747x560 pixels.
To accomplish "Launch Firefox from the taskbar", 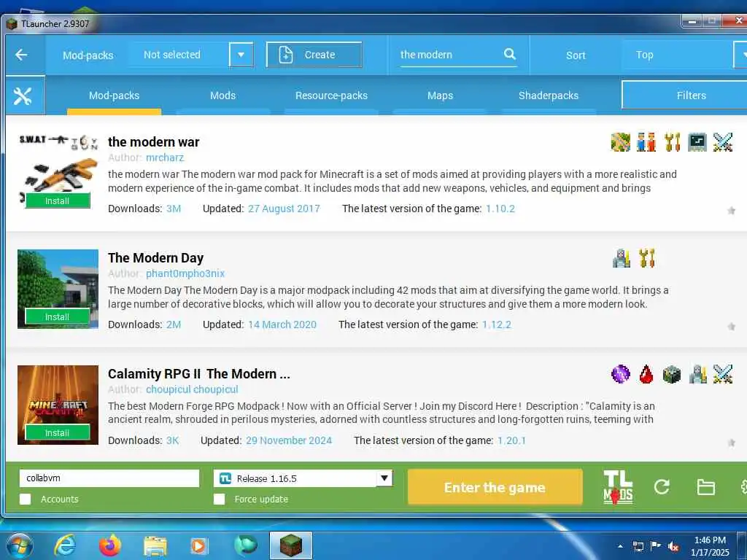I will pyautogui.click(x=110, y=545).
